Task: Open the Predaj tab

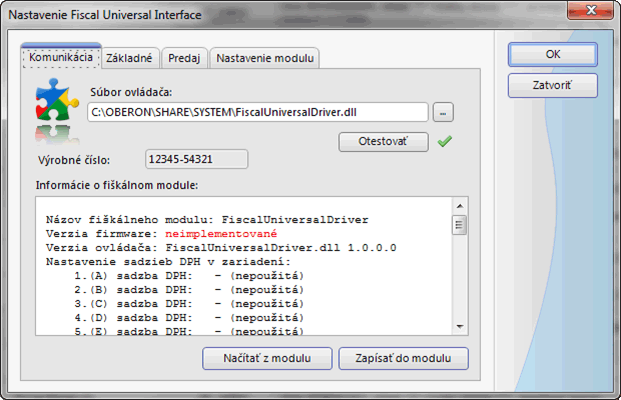Action: coord(185,58)
